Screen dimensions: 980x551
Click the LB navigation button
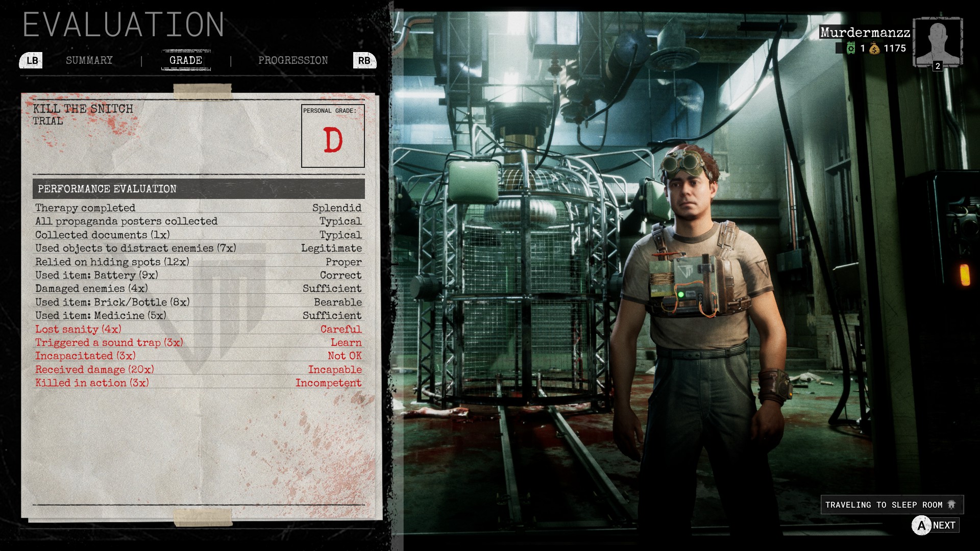(x=32, y=60)
